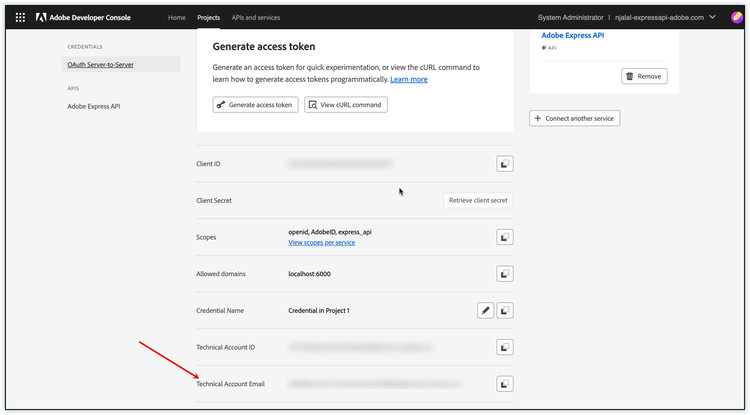
Task: Copy the Credential Name value
Action: point(505,310)
